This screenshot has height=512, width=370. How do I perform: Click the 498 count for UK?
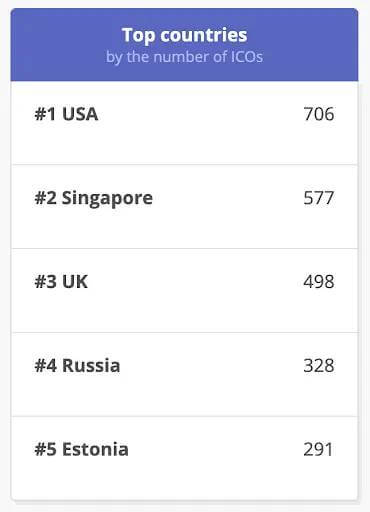click(x=319, y=282)
